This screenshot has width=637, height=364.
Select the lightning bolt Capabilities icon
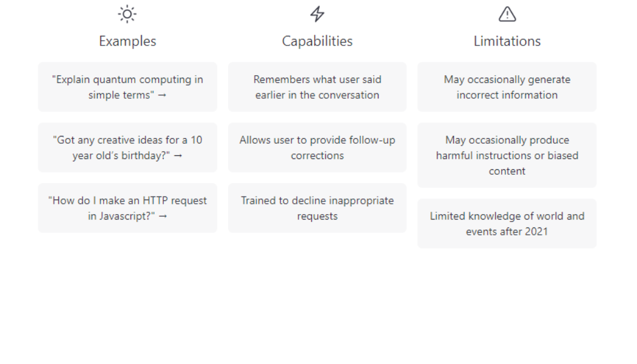click(x=317, y=13)
